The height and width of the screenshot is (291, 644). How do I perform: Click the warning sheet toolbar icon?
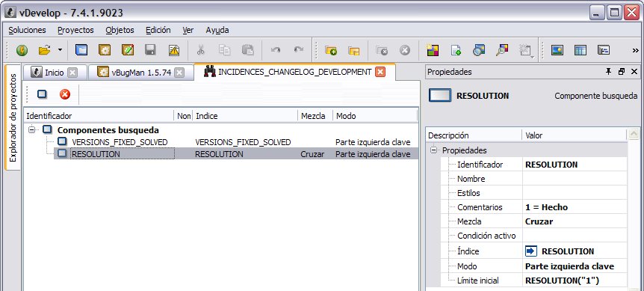[174, 50]
